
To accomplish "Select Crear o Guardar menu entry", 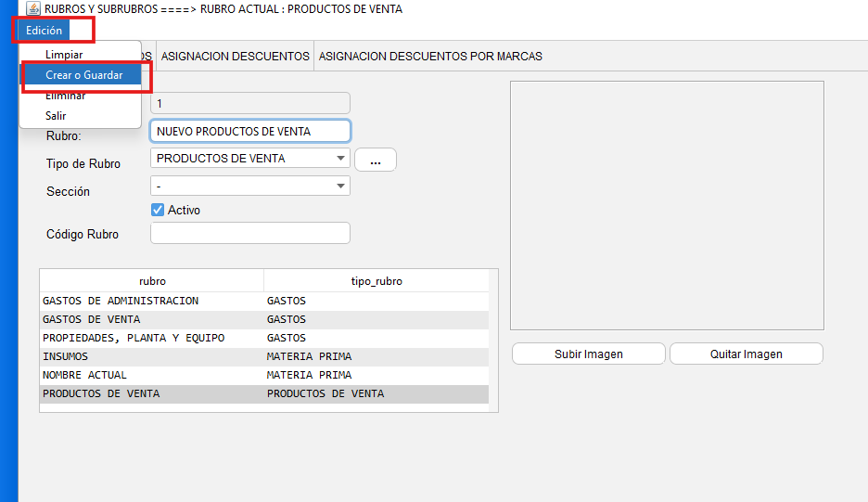I will tap(83, 75).
